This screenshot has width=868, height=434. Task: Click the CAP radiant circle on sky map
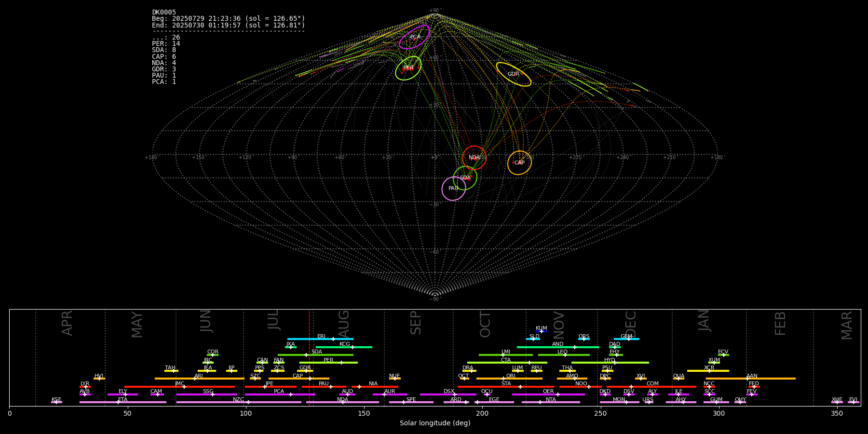coord(519,163)
